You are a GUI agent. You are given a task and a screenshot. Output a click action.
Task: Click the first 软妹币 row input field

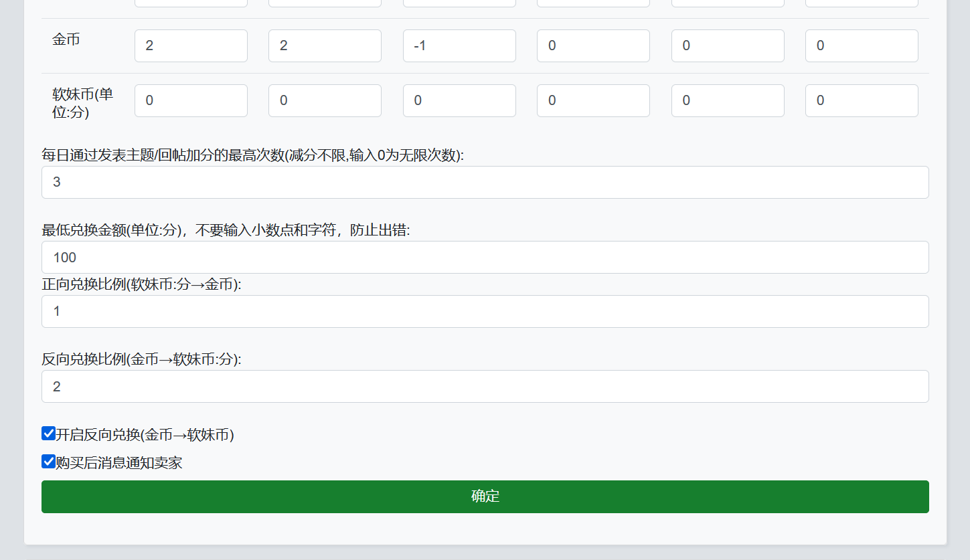click(x=191, y=100)
